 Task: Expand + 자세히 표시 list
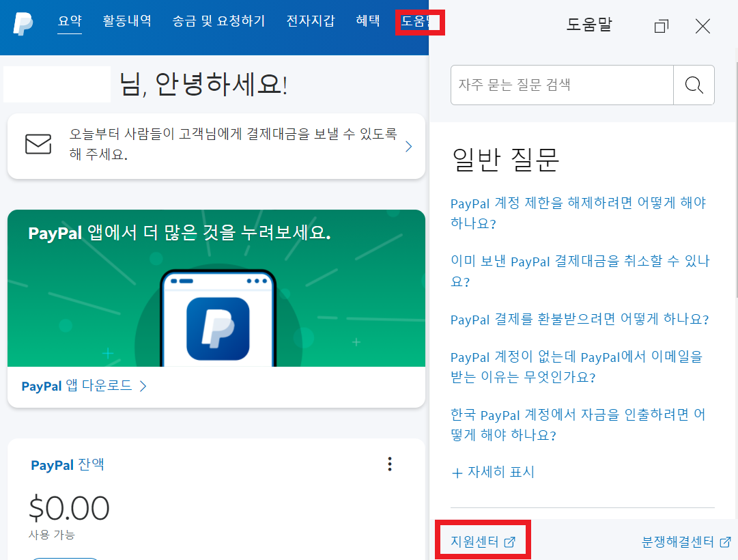(x=493, y=472)
